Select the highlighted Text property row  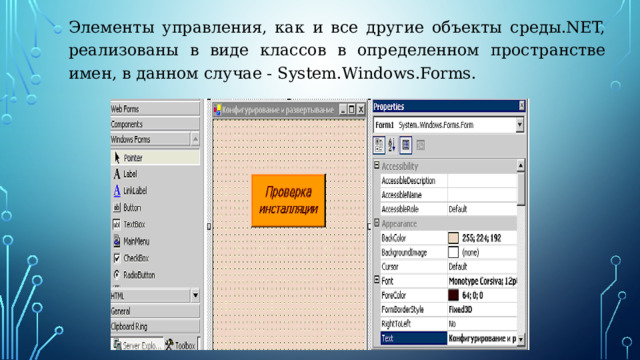tap(449, 338)
